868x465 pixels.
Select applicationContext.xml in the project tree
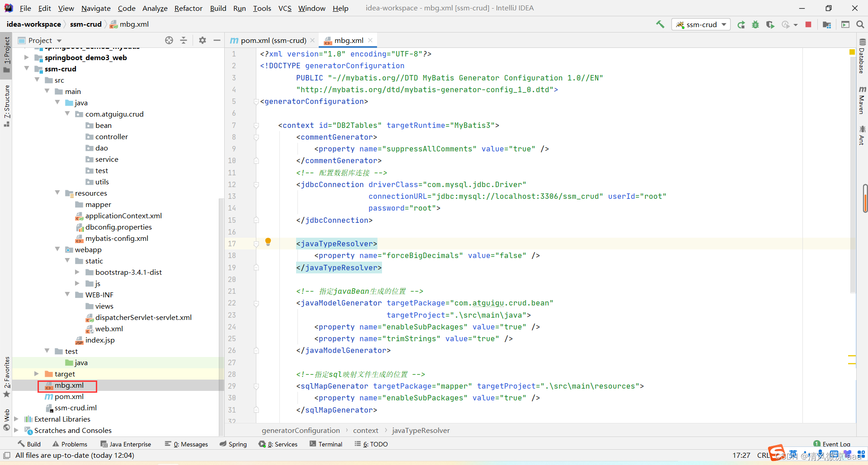[x=123, y=216]
